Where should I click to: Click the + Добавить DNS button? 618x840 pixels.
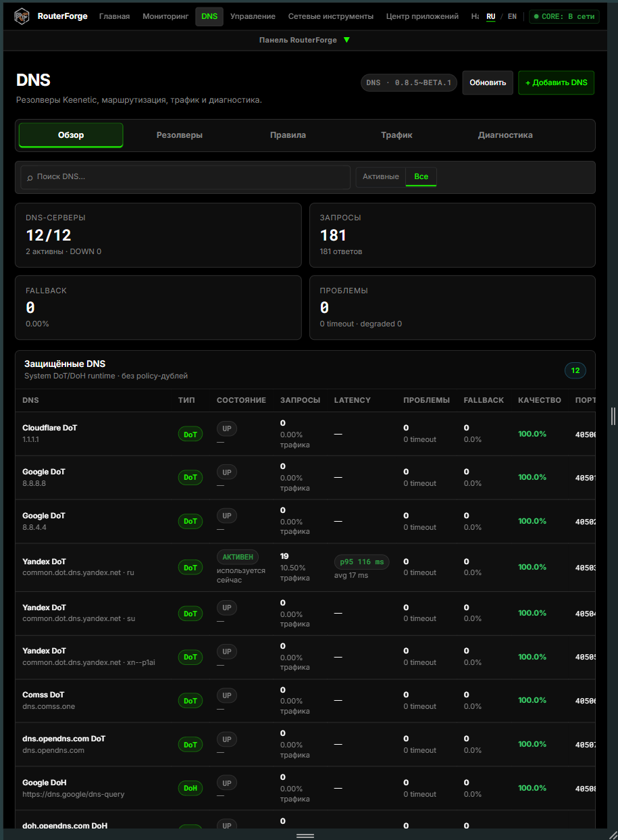pos(557,82)
